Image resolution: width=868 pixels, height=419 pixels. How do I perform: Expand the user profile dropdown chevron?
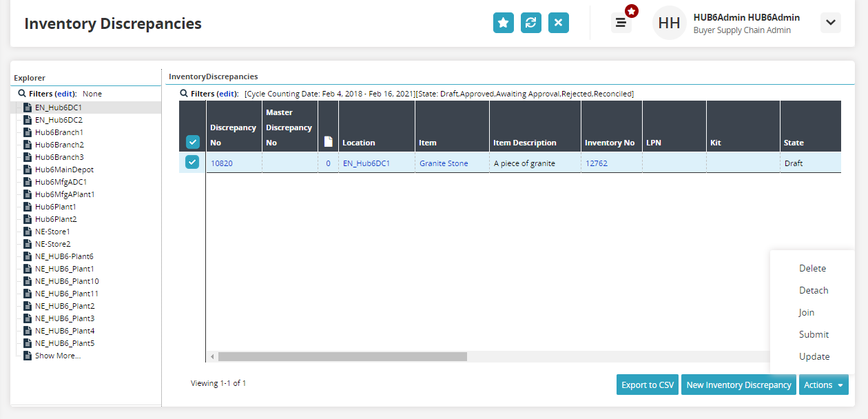[831, 23]
